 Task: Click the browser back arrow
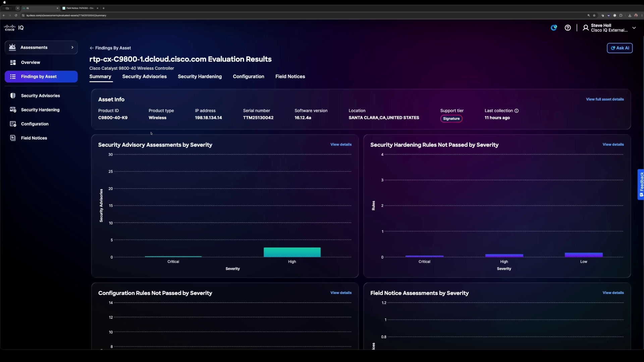pos(4,15)
